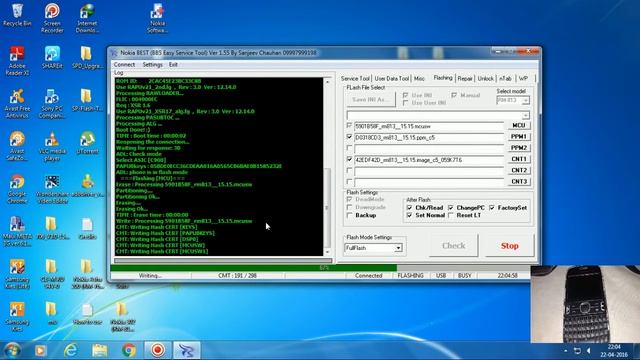Launch Avast SafeZone browser icon
The image size is (640, 360).
click(x=17, y=146)
